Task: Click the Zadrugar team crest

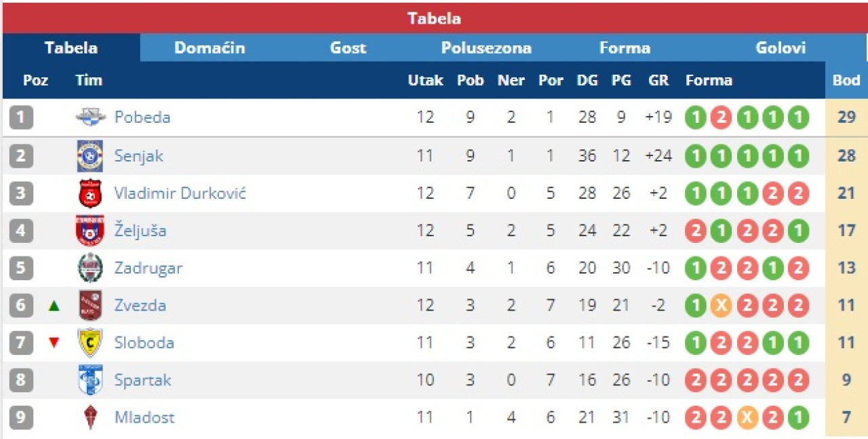Action: pyautogui.click(x=90, y=268)
